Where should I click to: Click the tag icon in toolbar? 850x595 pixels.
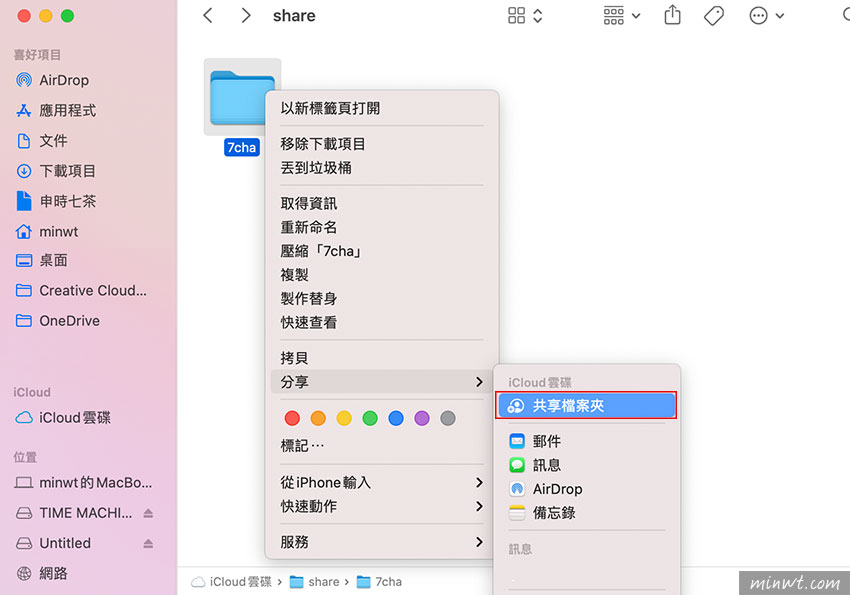pos(713,15)
